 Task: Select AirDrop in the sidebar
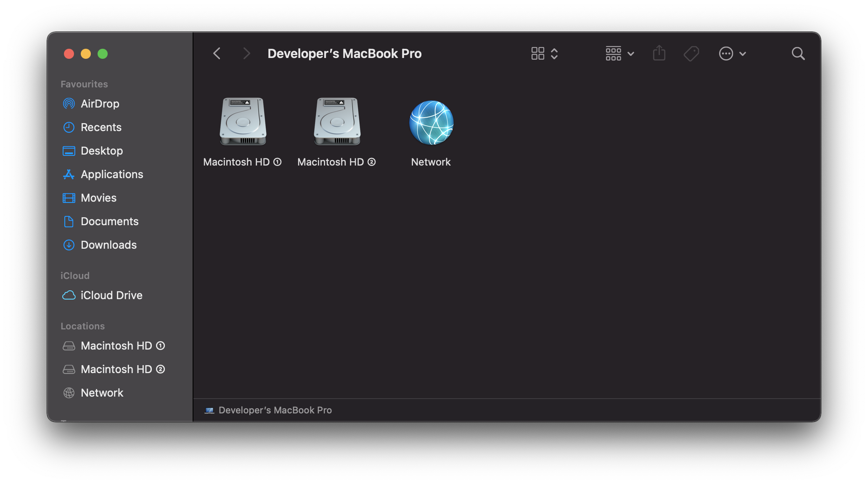[100, 104]
